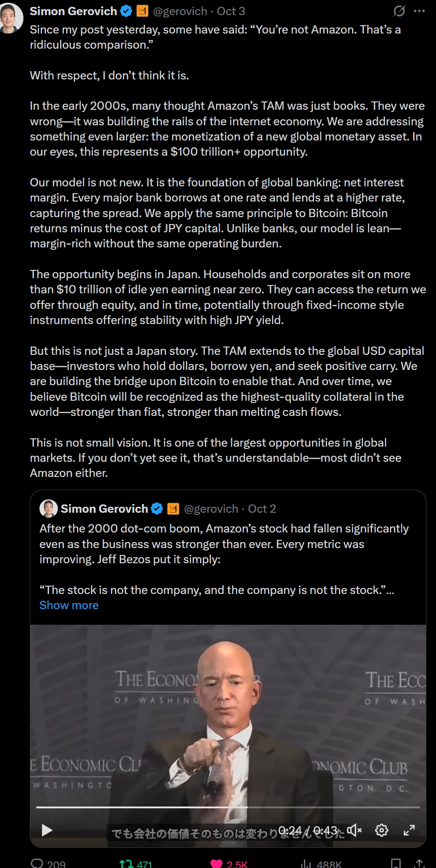View post analytics via views icon
This screenshot has height=868, width=436.
point(306,863)
